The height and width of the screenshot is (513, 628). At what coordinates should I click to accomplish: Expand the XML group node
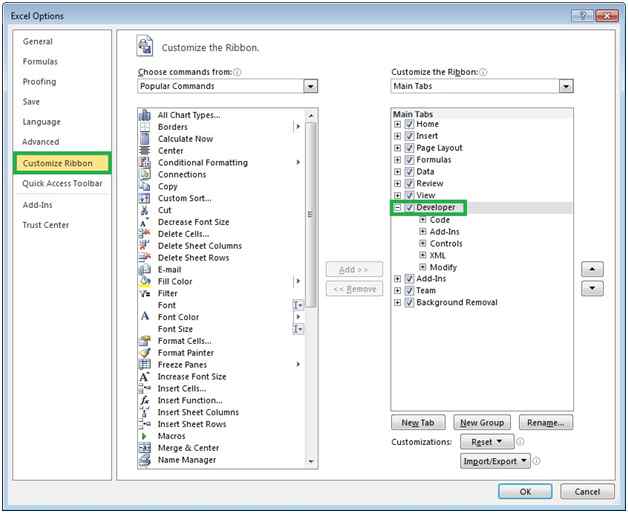(423, 255)
